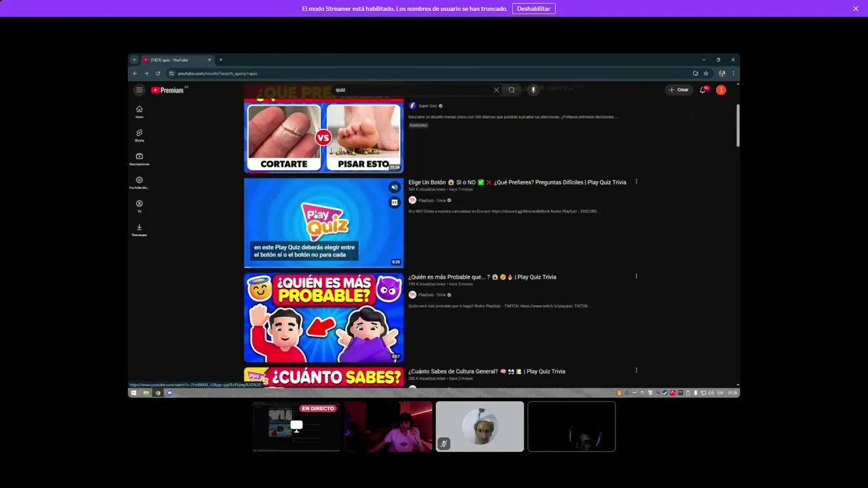Click Chrome icon on the shared taskbar

tap(157, 393)
